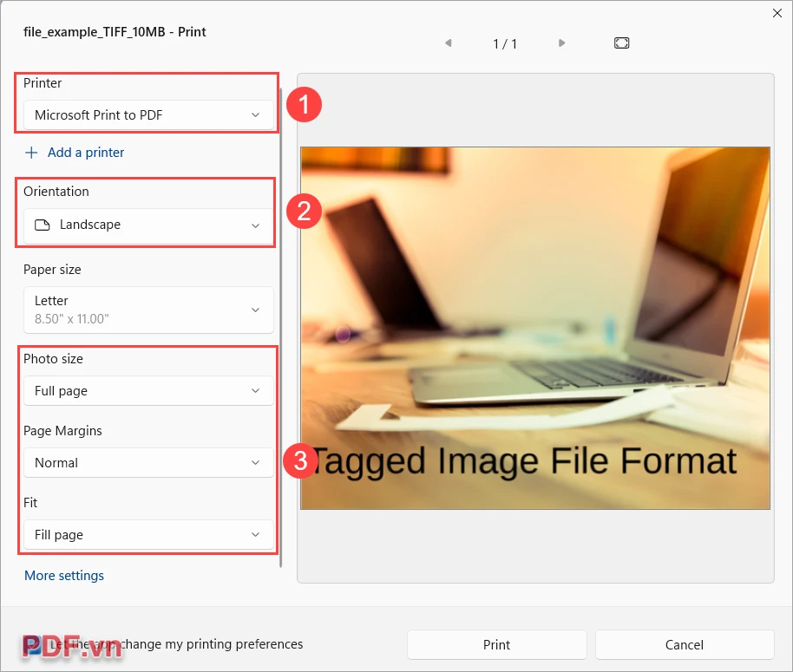Open the Orientation dropdown set to Landscape
Image resolution: width=793 pixels, height=672 pixels.
tap(148, 225)
